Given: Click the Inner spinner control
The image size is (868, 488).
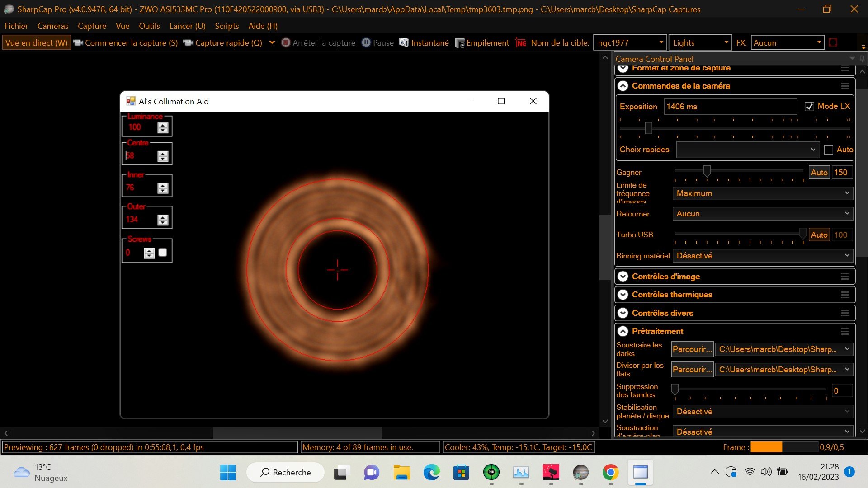Looking at the screenshot, I should point(163,188).
